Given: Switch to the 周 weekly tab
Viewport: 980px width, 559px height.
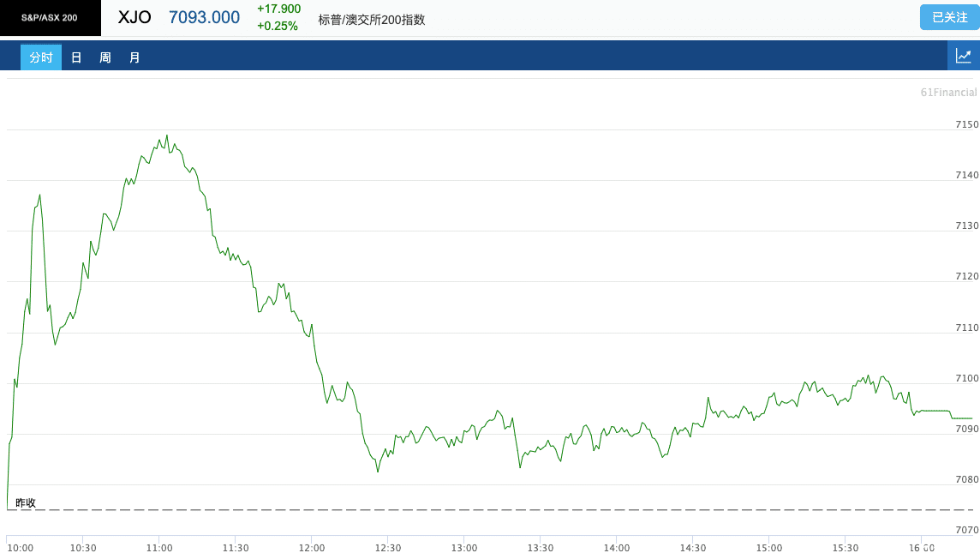Looking at the screenshot, I should [x=105, y=57].
